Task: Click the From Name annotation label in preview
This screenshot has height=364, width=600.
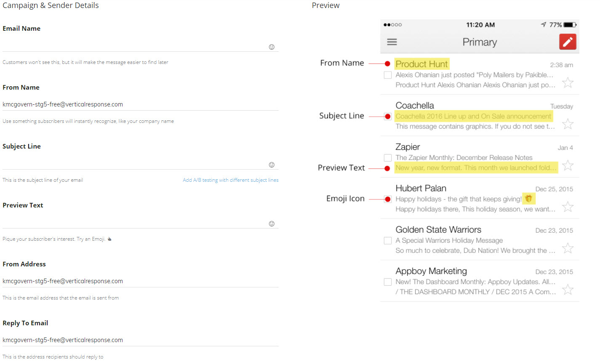Action: pyautogui.click(x=342, y=63)
